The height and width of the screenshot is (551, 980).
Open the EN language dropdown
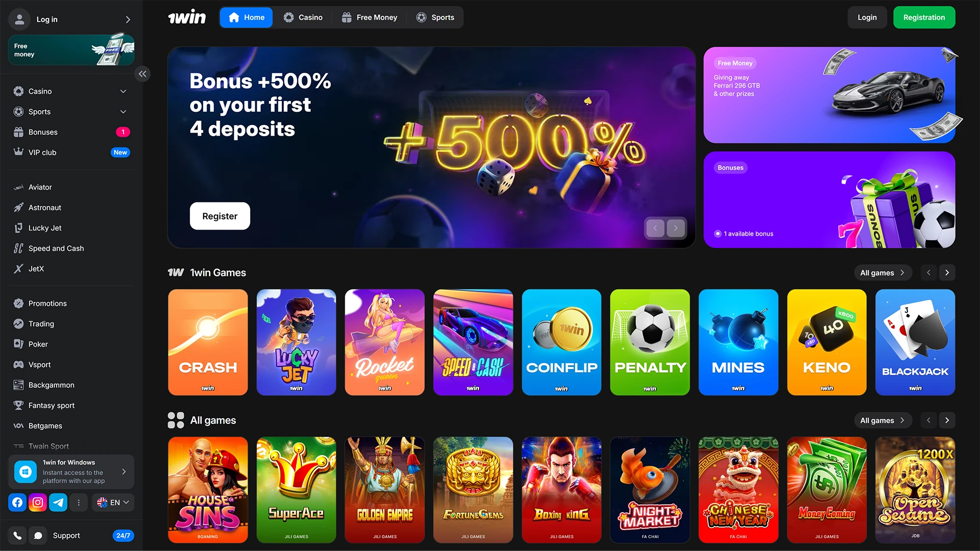pyautogui.click(x=113, y=503)
